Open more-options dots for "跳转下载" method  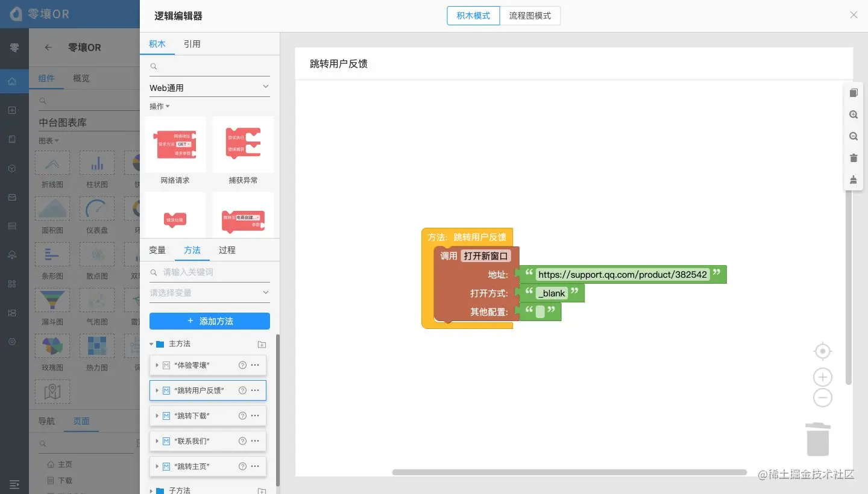pyautogui.click(x=255, y=416)
